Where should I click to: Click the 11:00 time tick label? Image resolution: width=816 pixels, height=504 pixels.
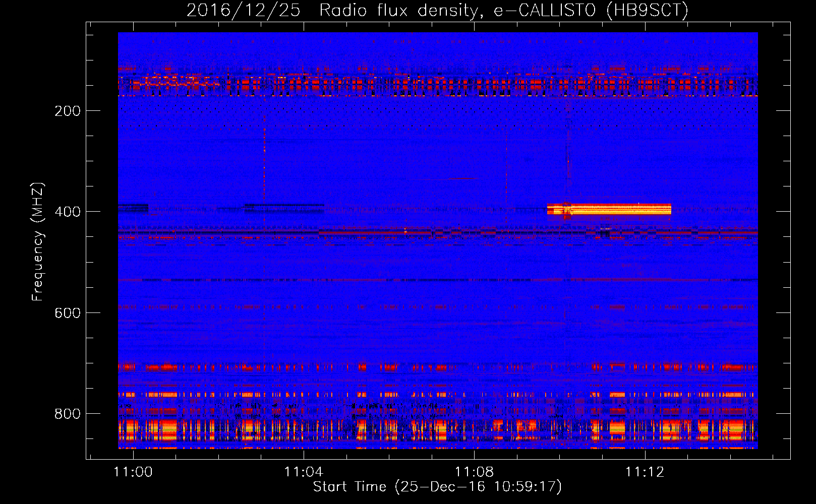pyautogui.click(x=133, y=472)
